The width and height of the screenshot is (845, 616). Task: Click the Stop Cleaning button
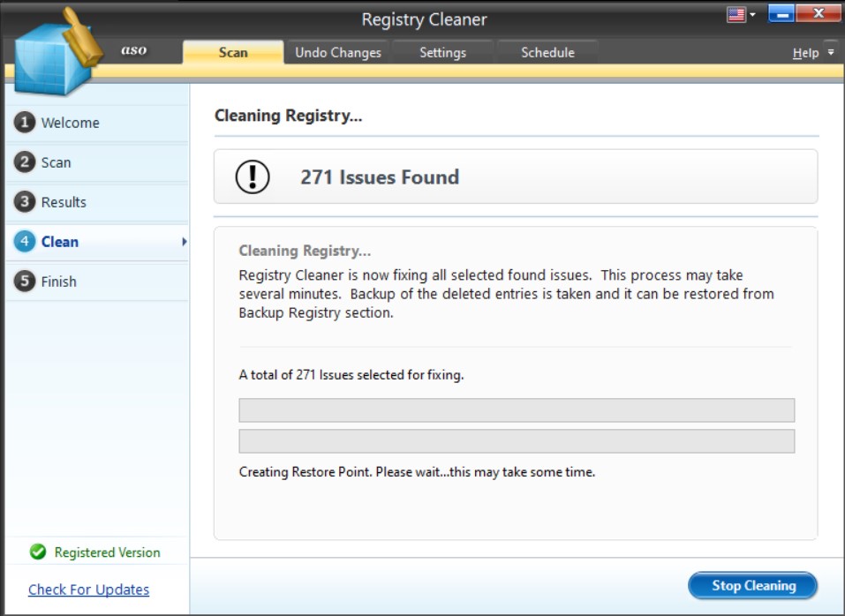pos(751,585)
